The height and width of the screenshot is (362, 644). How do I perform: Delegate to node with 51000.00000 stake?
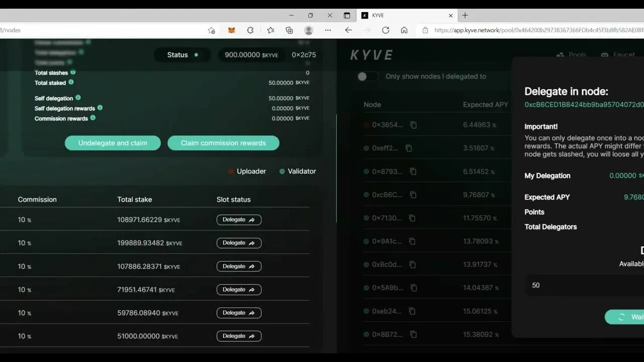tap(239, 336)
